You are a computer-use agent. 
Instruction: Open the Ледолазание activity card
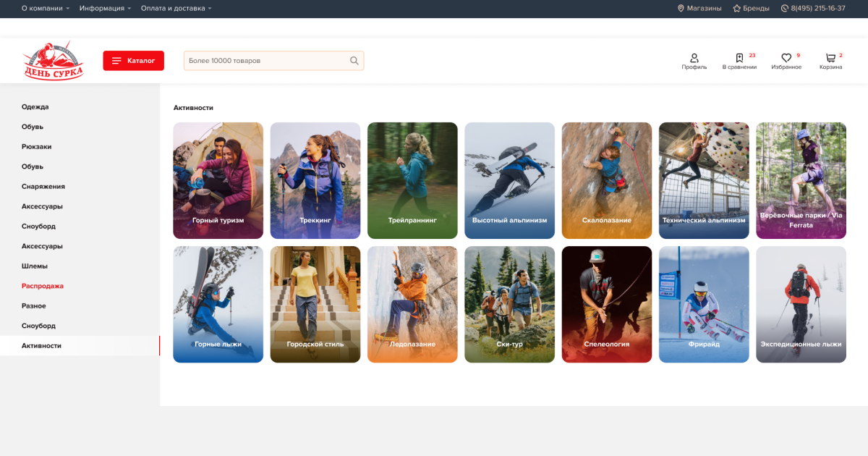(x=412, y=304)
